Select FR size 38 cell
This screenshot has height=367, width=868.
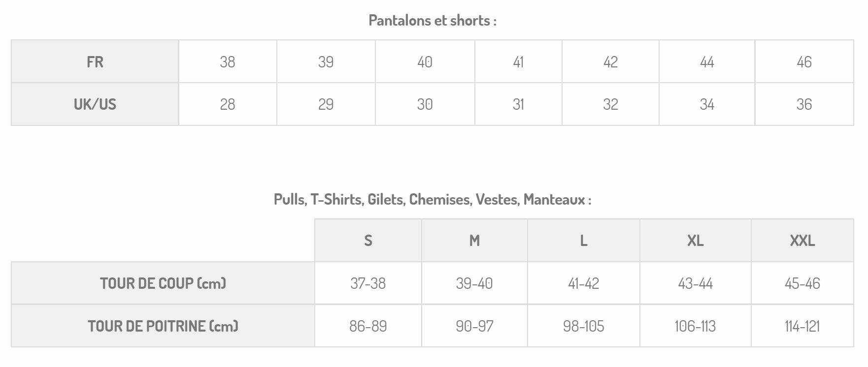click(x=228, y=61)
